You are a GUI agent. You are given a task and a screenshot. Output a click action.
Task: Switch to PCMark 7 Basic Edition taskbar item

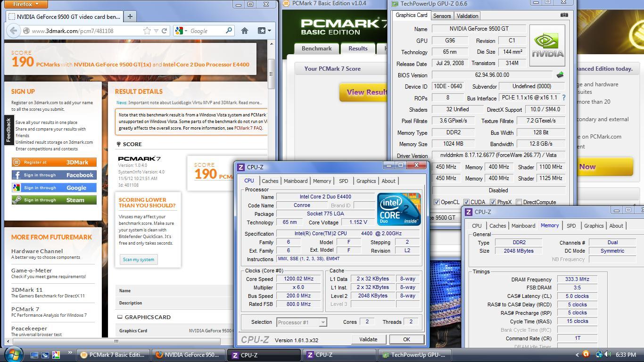coord(113,355)
